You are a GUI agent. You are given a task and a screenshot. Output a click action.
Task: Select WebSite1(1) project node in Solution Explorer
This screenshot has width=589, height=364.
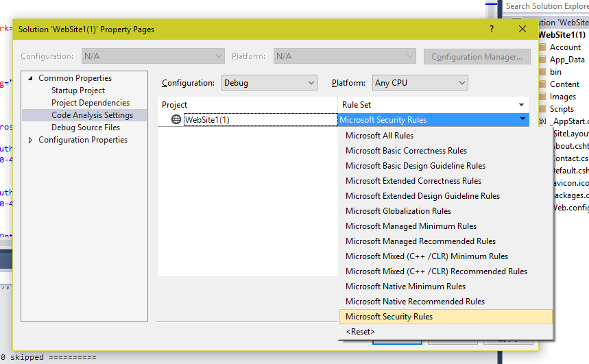(562, 35)
